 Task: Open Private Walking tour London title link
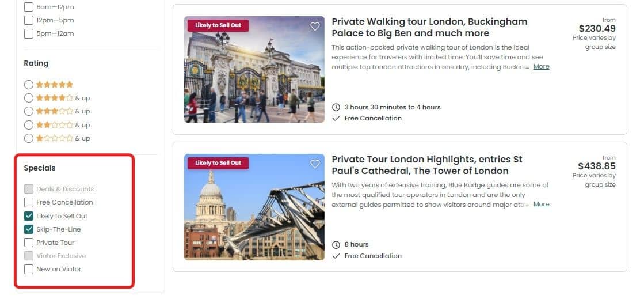[x=429, y=27]
